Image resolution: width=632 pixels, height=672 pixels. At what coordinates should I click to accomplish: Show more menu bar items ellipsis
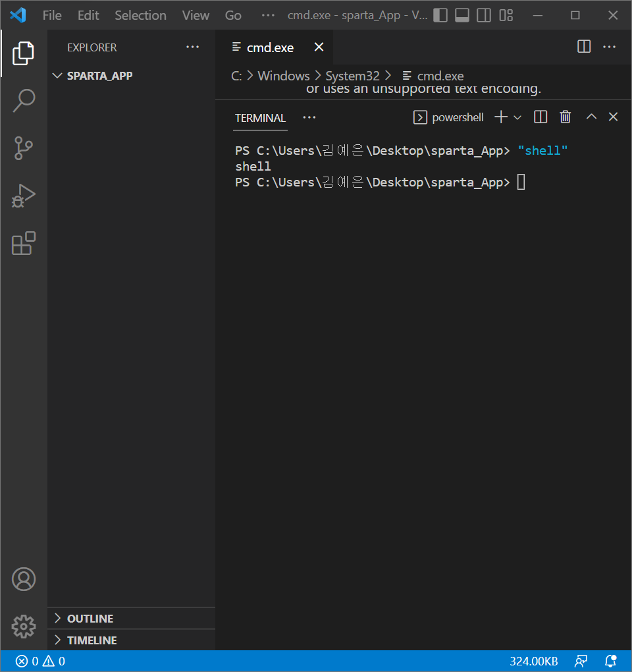[268, 15]
